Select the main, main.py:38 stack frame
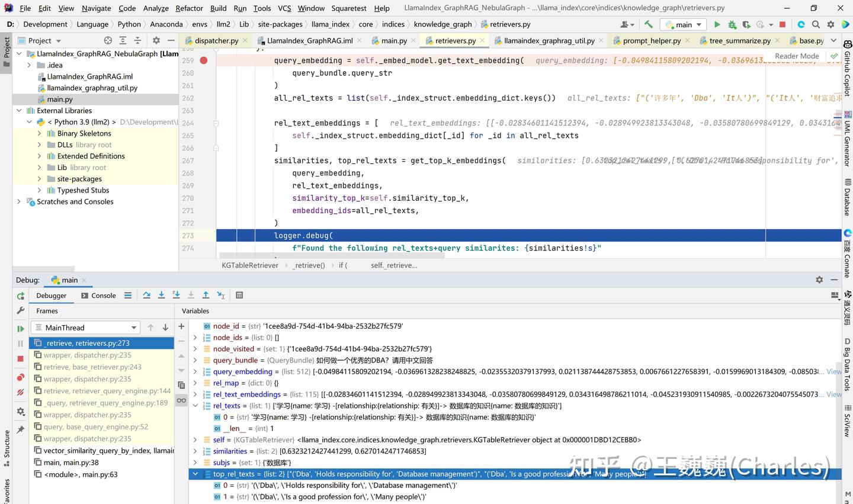Viewport: 853px width, 504px height. (x=71, y=463)
